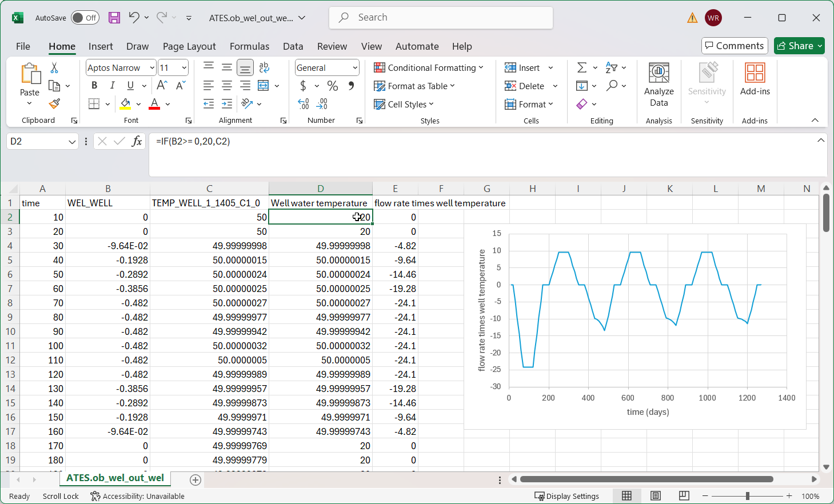Switch to Normal view
The image size is (834, 504).
point(627,496)
